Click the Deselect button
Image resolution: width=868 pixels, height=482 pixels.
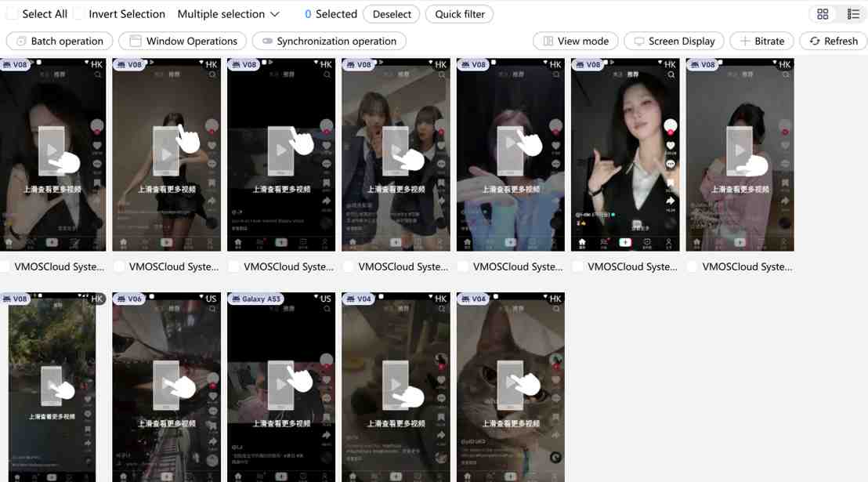coord(392,14)
